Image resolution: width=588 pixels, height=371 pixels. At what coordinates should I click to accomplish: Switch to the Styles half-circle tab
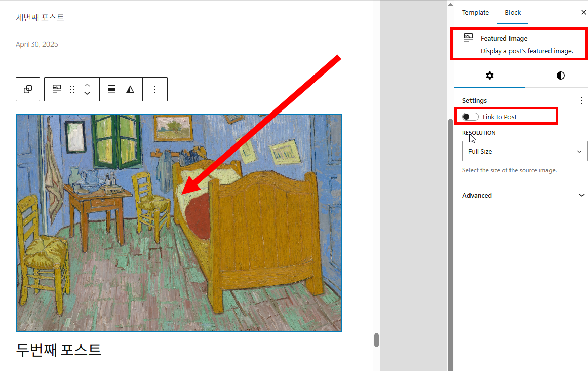(560, 76)
